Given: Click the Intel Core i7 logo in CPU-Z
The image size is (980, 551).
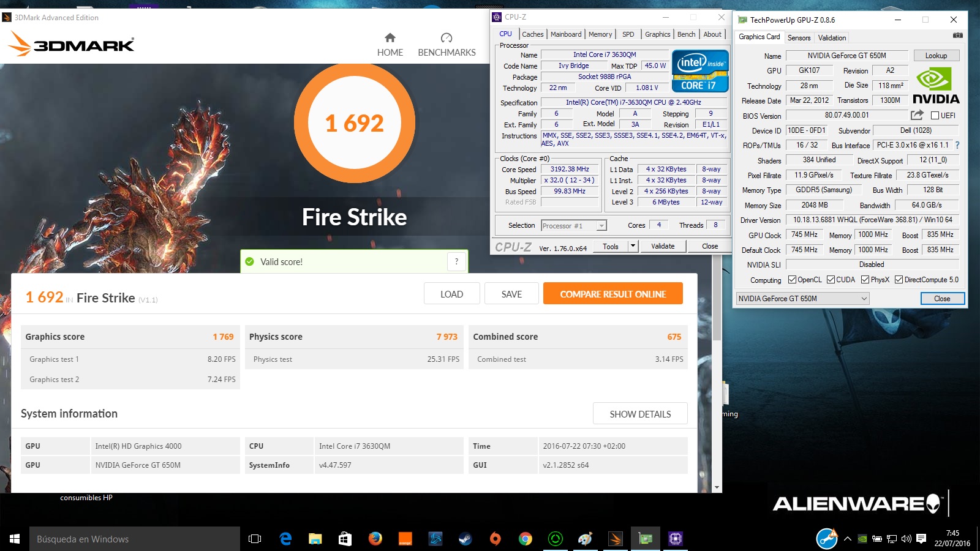Looking at the screenshot, I should point(700,71).
